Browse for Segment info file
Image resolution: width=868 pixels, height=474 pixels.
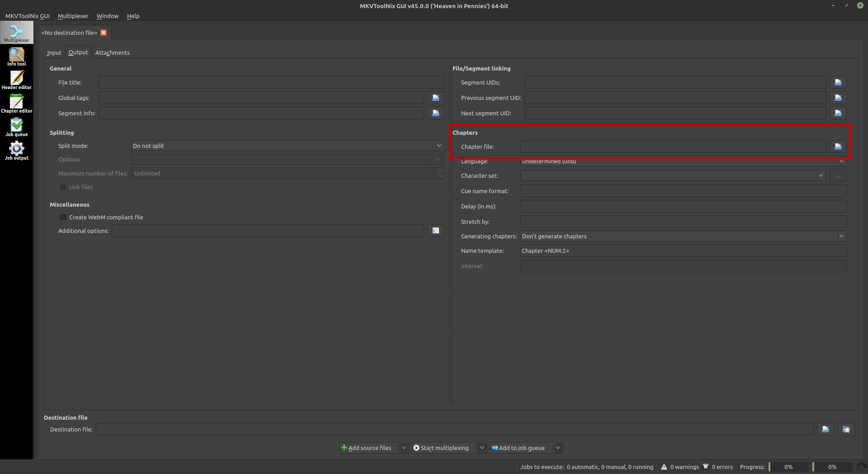436,113
